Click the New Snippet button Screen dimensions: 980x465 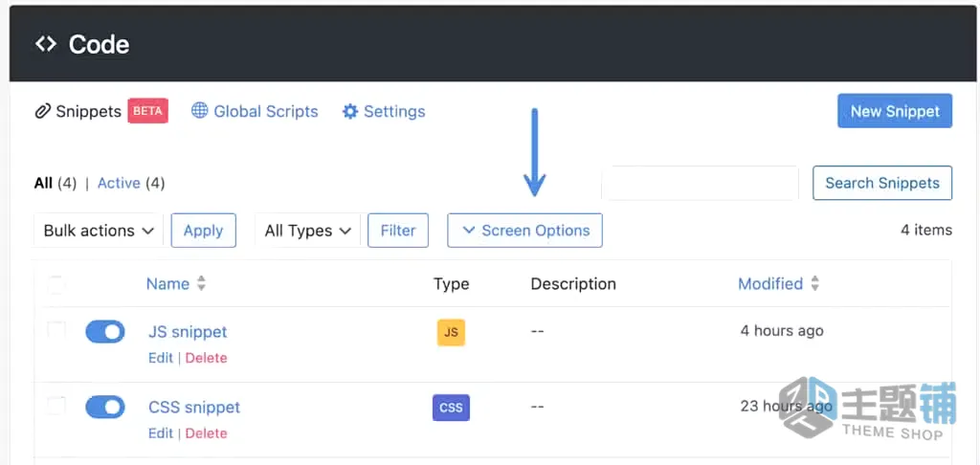click(x=895, y=111)
